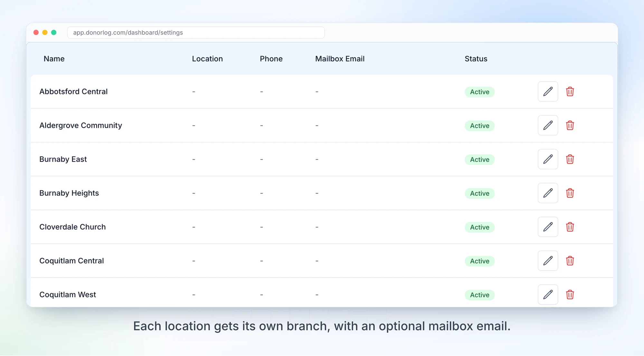Click Active badge for Coquitlam West

tap(479, 295)
